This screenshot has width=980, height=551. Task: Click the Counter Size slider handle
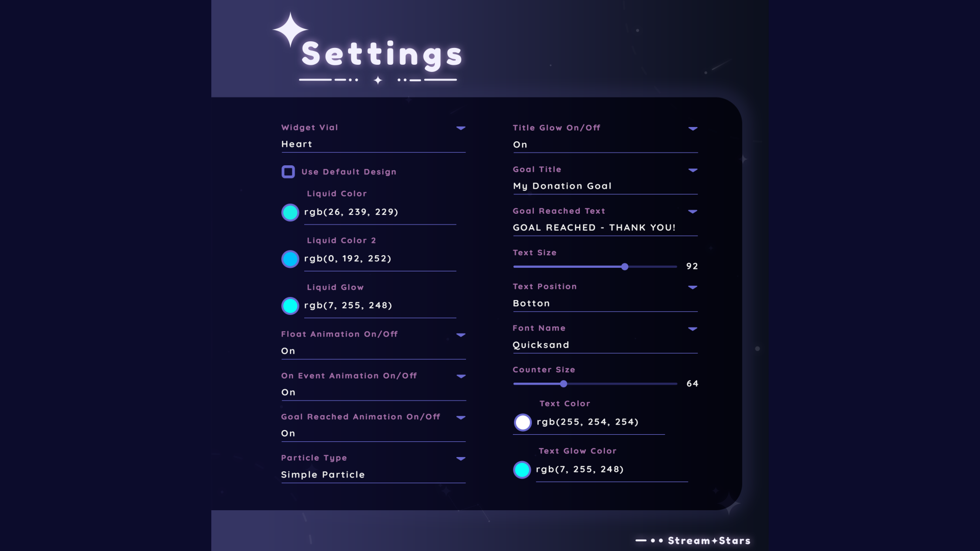pyautogui.click(x=563, y=384)
